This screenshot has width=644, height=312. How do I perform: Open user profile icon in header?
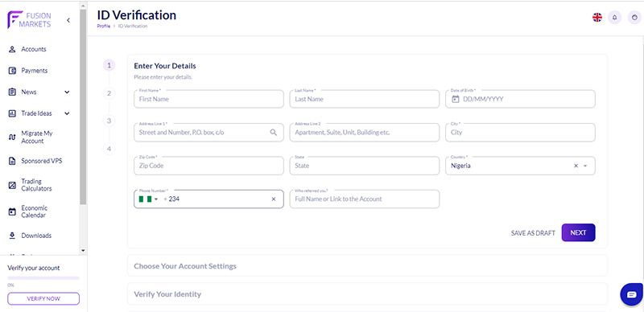pyautogui.click(x=635, y=17)
